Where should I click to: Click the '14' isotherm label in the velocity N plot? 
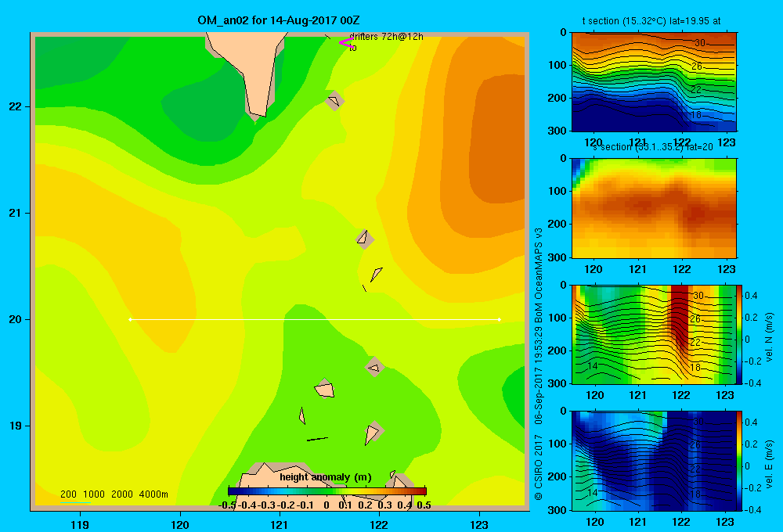tap(593, 366)
